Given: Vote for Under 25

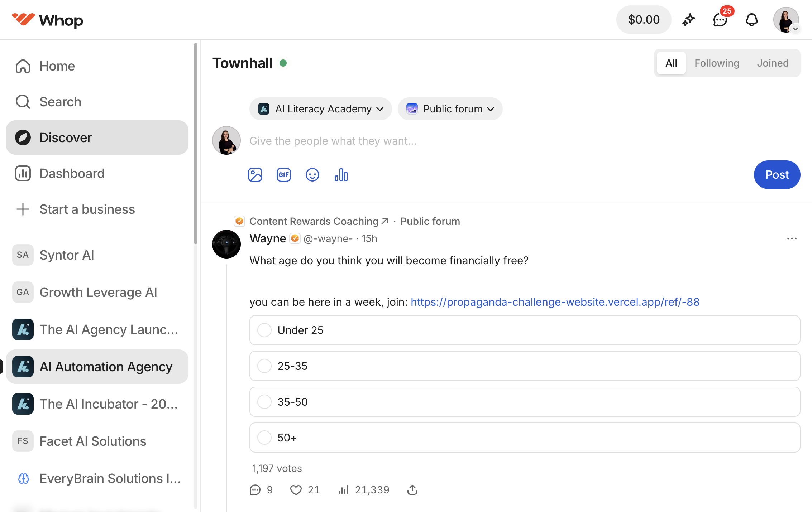Looking at the screenshot, I should point(525,330).
